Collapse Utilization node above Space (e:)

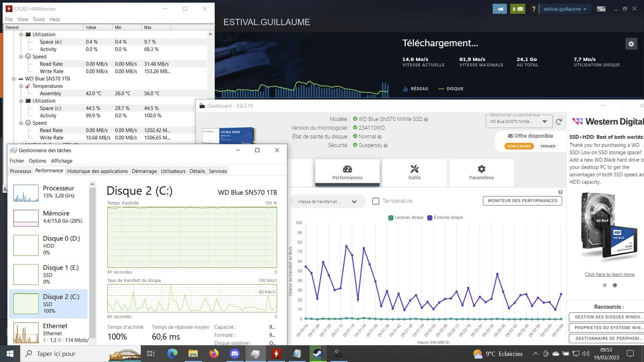click(x=21, y=34)
